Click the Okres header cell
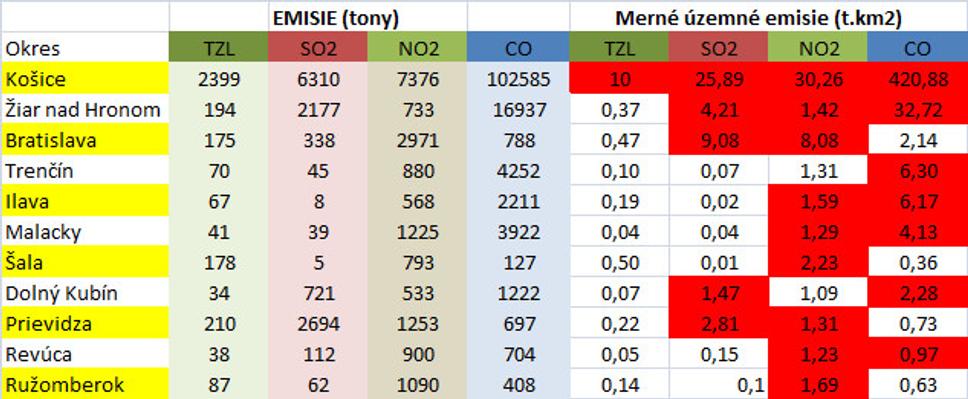Viewport: 968px width, 399px height. coord(85,48)
